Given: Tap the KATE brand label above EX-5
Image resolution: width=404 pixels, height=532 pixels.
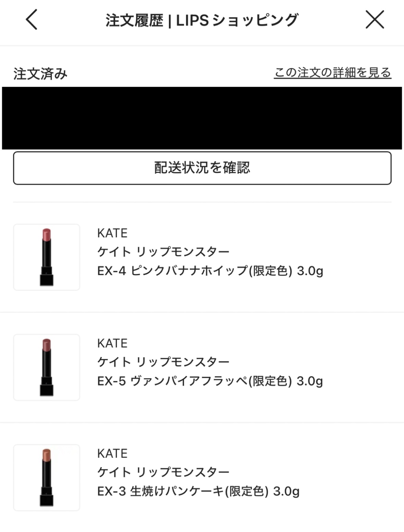Looking at the screenshot, I should pyautogui.click(x=112, y=343).
